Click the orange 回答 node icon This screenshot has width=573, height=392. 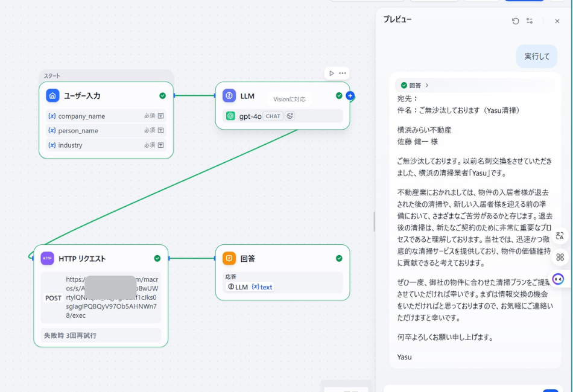229,259
